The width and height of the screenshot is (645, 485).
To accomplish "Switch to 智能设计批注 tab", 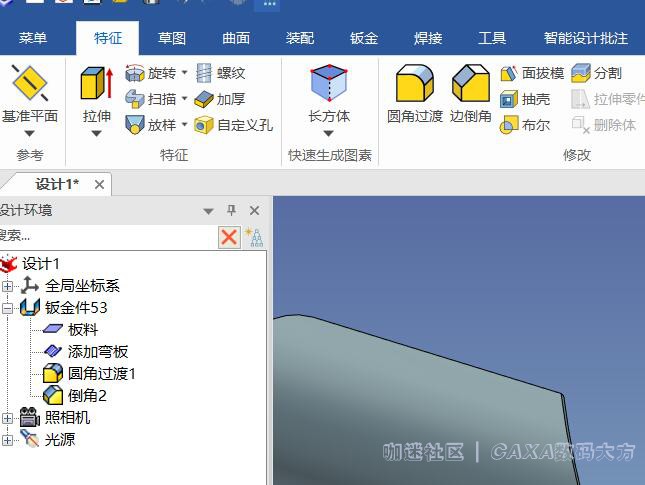I will pyautogui.click(x=586, y=38).
